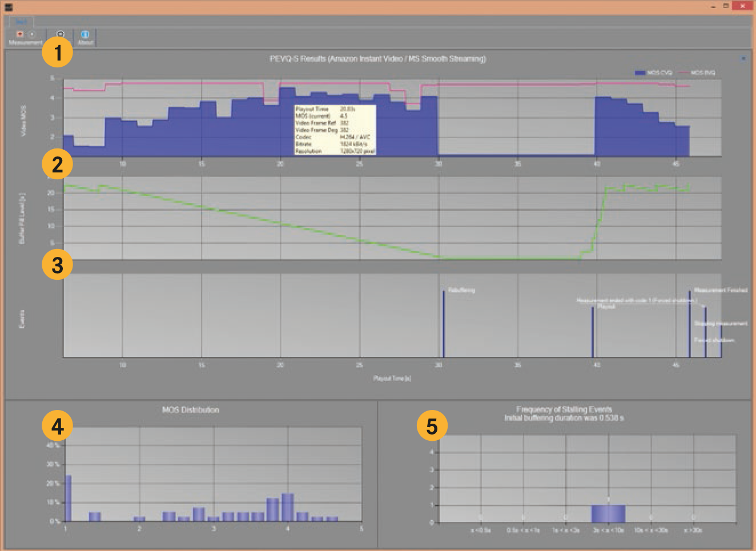Click the Playout event marker near 40 seconds
Viewport: 756px width, 551px height.
(593, 332)
